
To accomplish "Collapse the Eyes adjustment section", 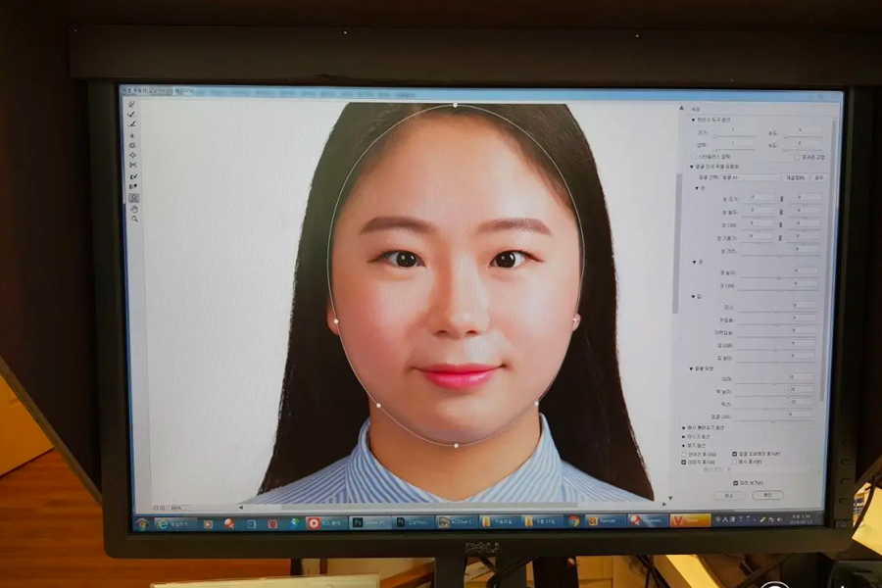I will click(x=696, y=187).
